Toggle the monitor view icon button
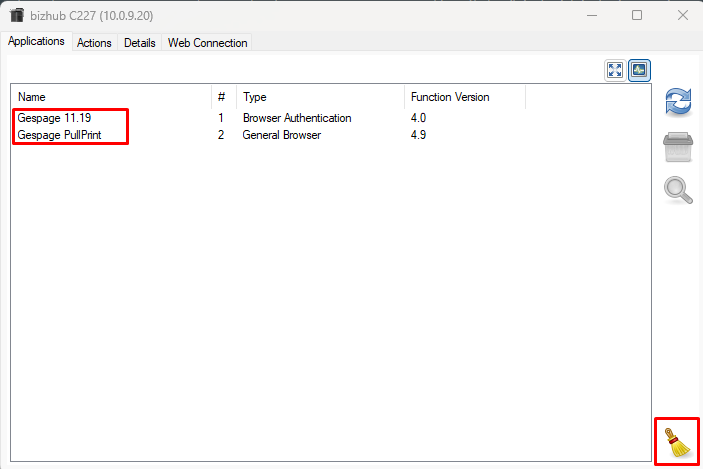 (639, 70)
